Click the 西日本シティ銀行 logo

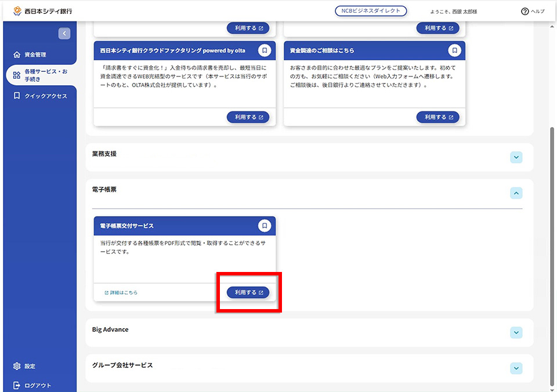tap(42, 12)
